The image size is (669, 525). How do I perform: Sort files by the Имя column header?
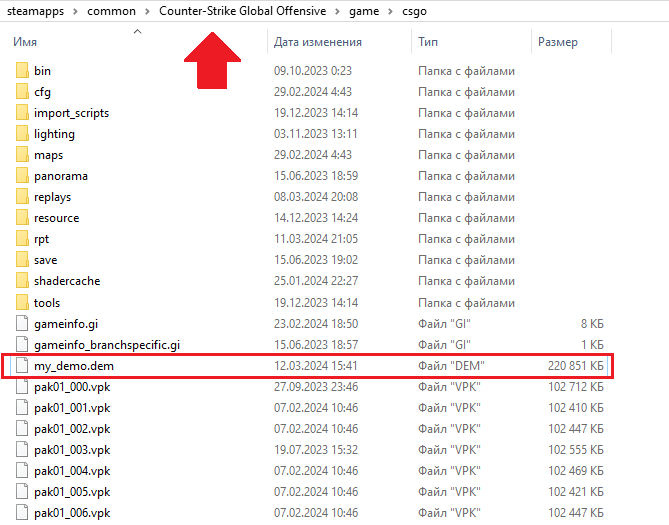click(25, 42)
